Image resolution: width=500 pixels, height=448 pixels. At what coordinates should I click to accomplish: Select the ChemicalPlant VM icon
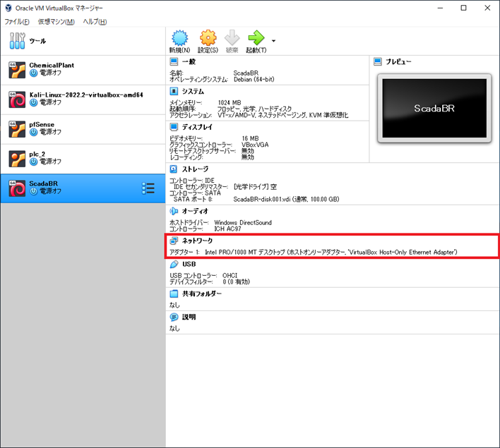point(17,70)
